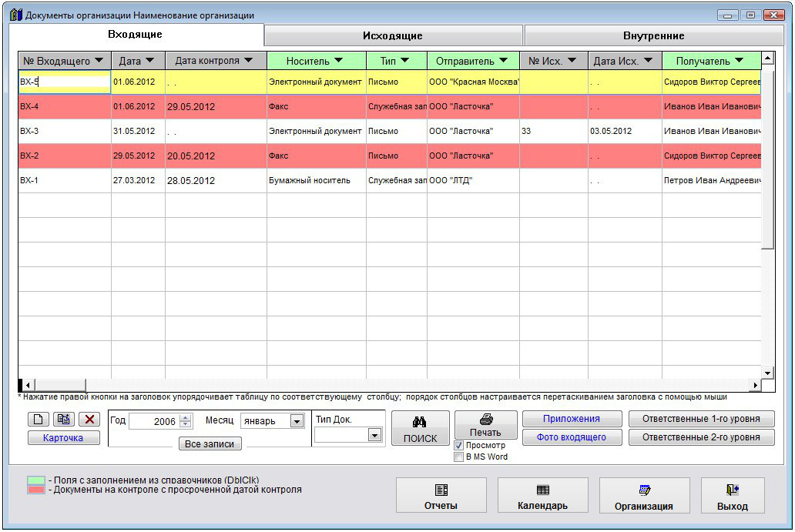
Task: Open Отчеты reports
Action: (441, 496)
